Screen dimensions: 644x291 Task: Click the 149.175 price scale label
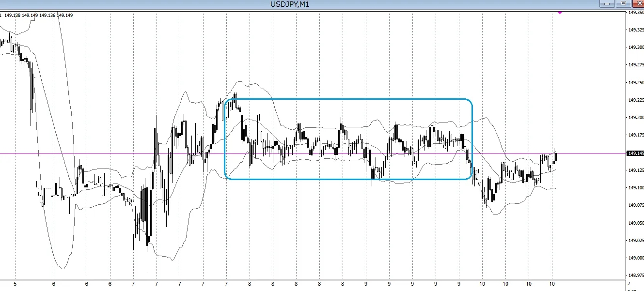point(635,135)
